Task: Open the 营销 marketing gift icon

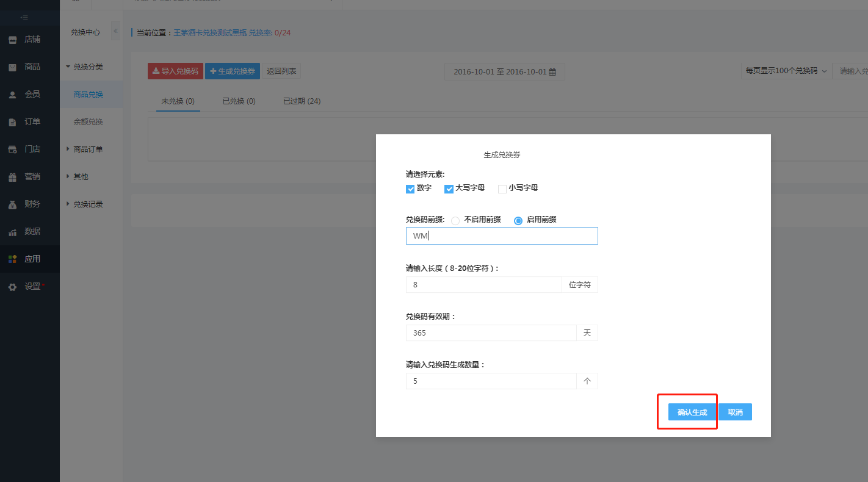Action: pyautogui.click(x=12, y=177)
